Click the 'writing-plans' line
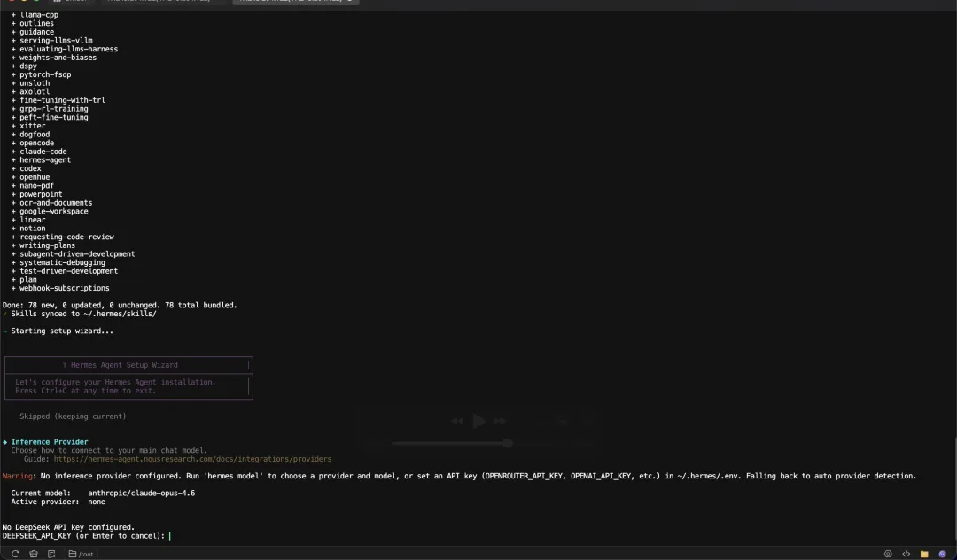957x560 pixels. click(43, 245)
